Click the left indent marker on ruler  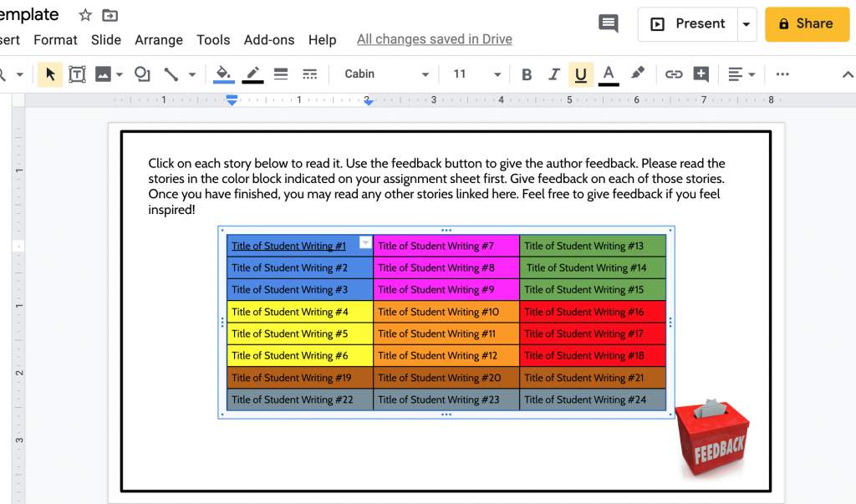232,100
